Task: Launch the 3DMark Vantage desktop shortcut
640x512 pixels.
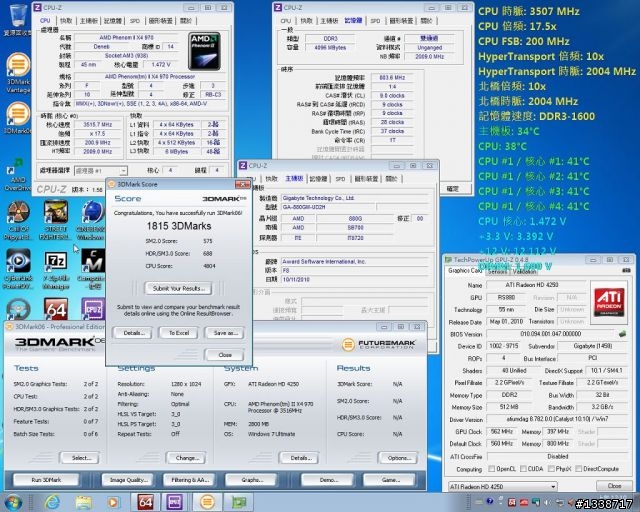Action: pos(18,73)
